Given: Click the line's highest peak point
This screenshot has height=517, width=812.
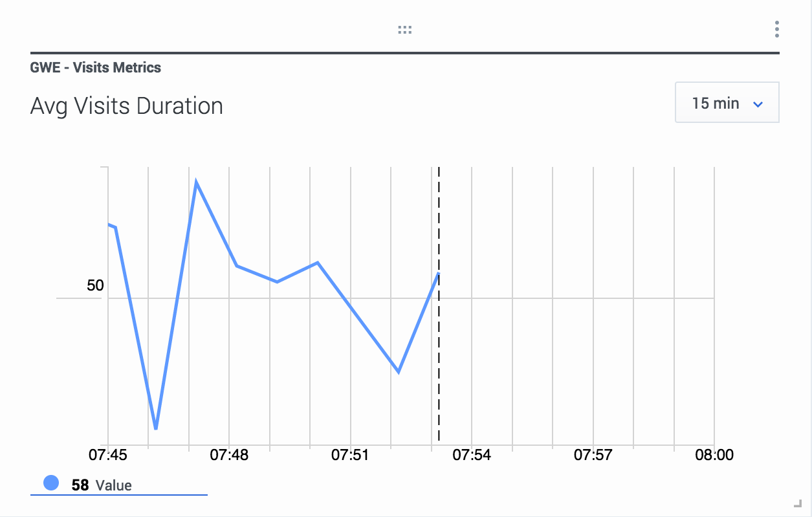Looking at the screenshot, I should [196, 182].
